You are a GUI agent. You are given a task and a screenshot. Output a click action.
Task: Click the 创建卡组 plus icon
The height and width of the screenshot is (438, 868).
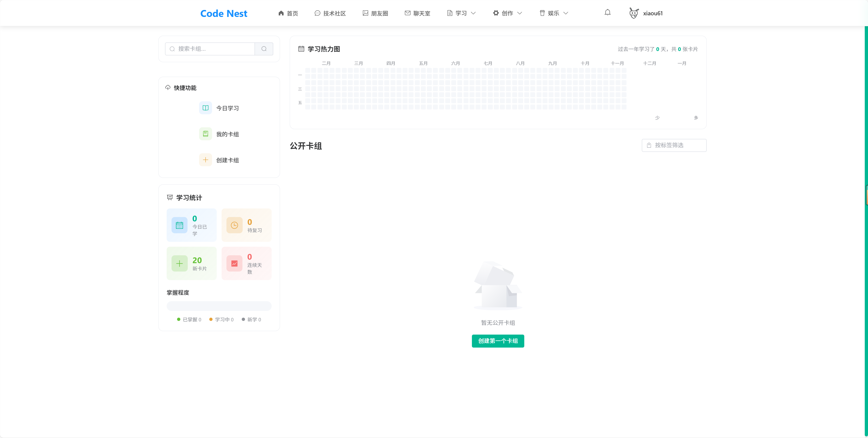206,160
